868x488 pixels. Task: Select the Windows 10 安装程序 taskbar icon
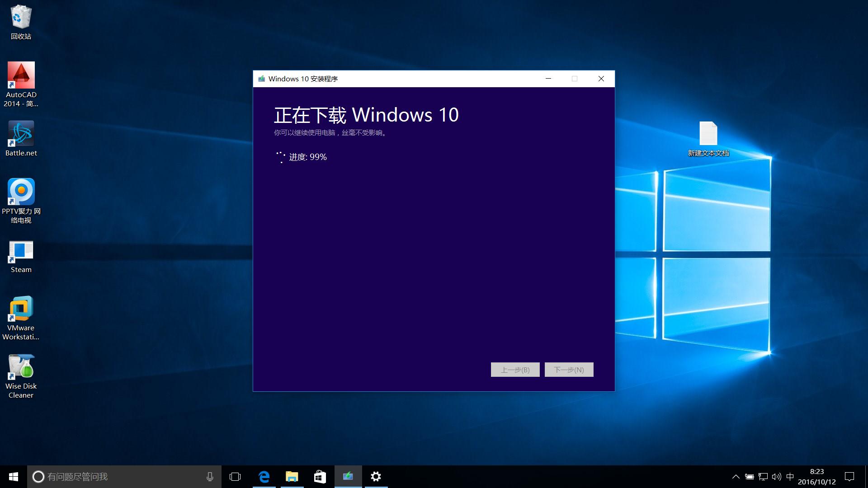348,476
